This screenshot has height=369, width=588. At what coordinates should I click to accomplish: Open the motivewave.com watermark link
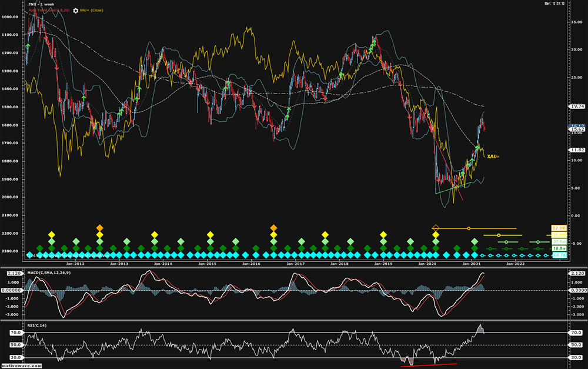19,364
